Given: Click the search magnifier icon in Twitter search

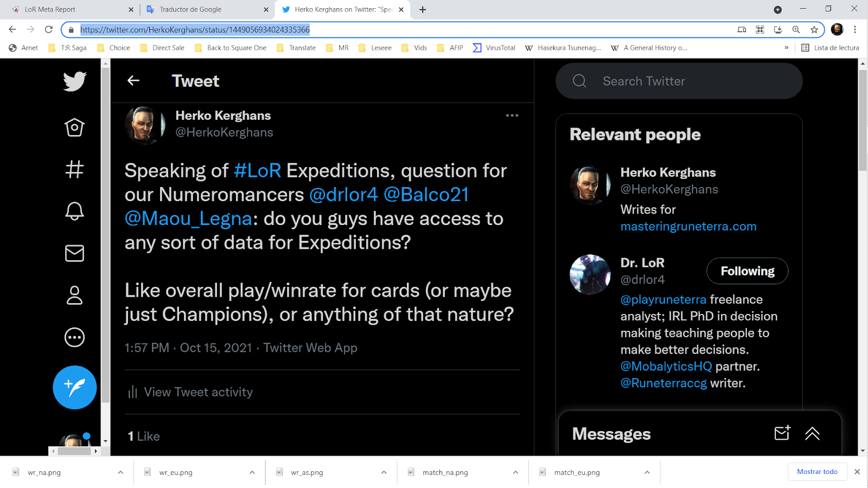Looking at the screenshot, I should coord(579,81).
